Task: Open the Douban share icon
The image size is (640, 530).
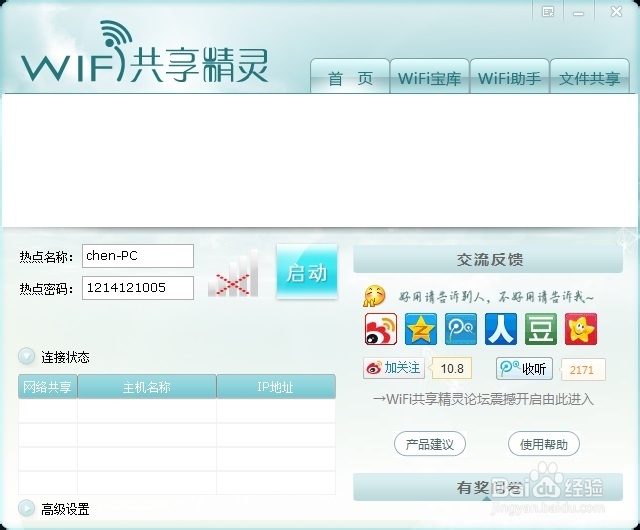Action: click(x=541, y=329)
